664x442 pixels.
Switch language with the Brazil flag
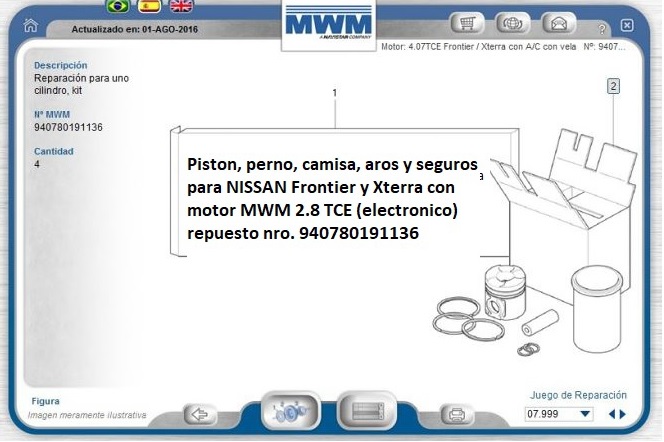(x=117, y=6)
